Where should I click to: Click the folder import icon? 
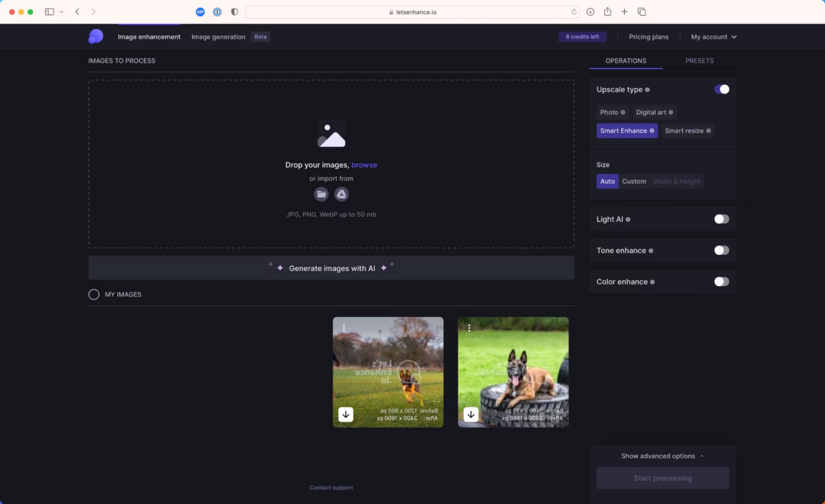(x=321, y=194)
